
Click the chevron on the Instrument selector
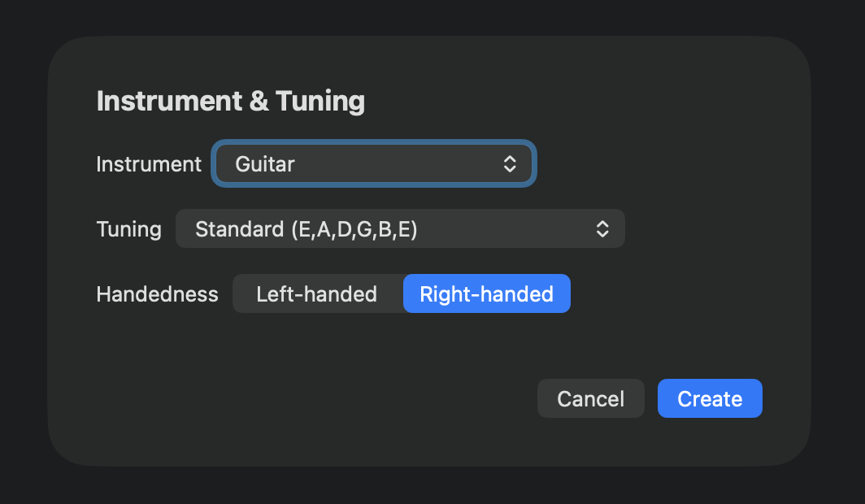(510, 163)
